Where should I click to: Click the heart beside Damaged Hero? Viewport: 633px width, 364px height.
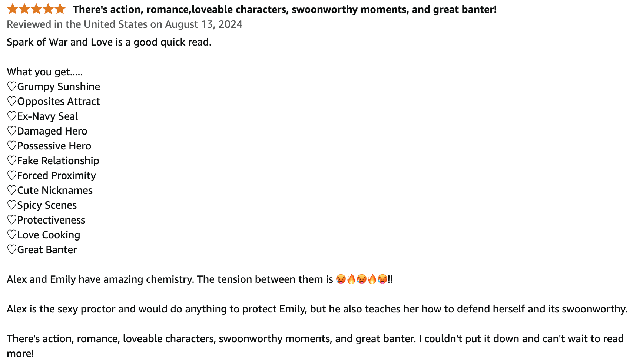12,131
